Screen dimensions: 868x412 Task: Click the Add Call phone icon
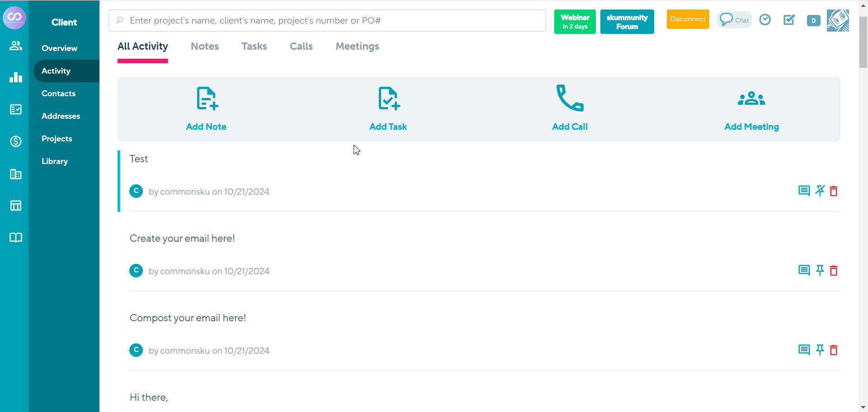570,98
